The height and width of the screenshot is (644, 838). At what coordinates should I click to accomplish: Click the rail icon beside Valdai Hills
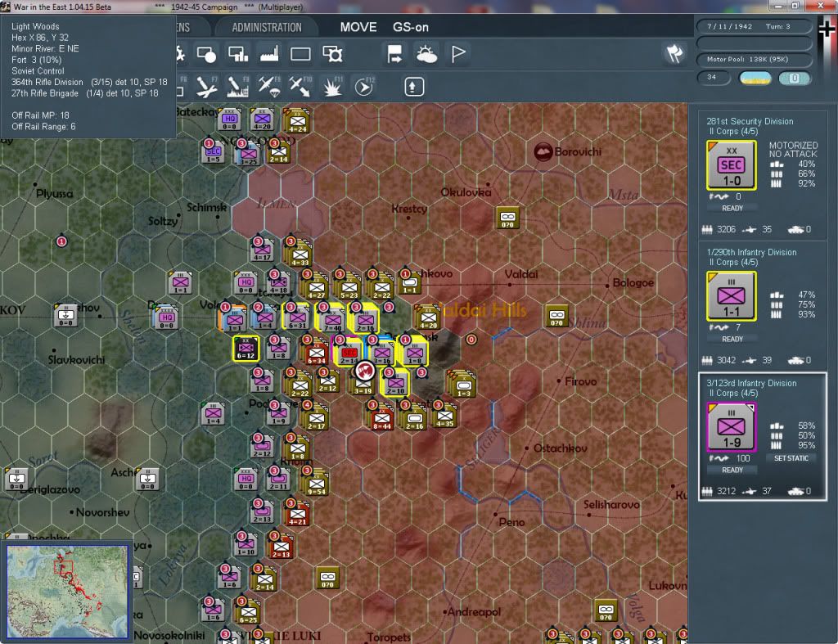tap(556, 316)
